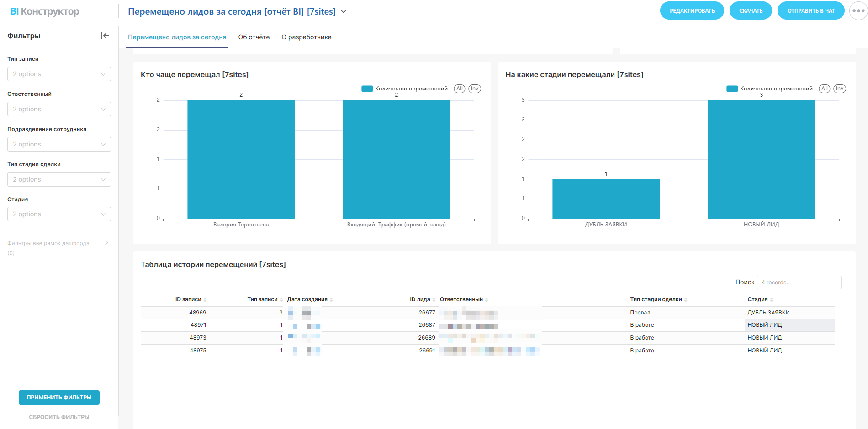Click the legend color swatch in left chart
868x429 pixels.
click(367, 89)
